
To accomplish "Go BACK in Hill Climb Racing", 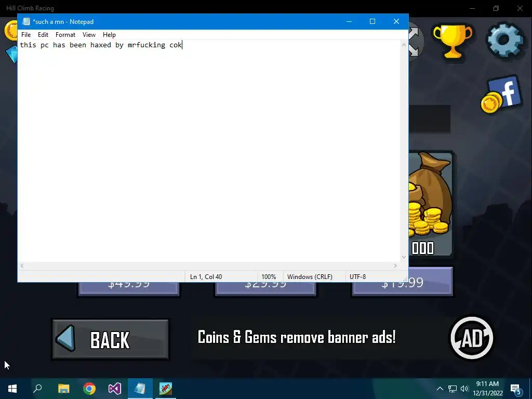I will tap(111, 339).
